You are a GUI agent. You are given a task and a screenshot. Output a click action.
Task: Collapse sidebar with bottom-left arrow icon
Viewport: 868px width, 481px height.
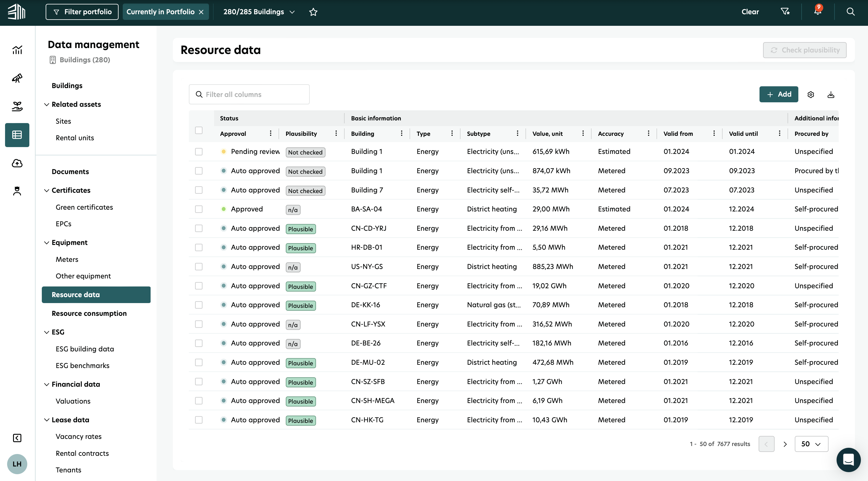tap(17, 437)
